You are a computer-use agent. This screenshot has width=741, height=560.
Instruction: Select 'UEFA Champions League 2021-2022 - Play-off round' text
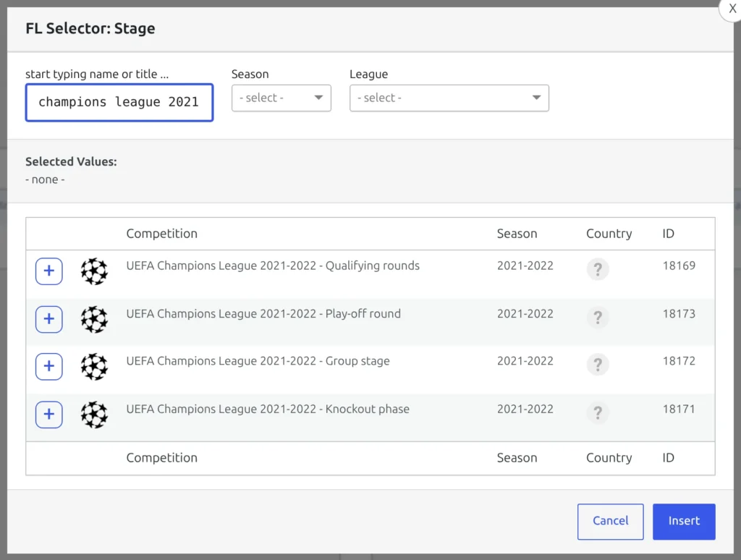(x=263, y=313)
